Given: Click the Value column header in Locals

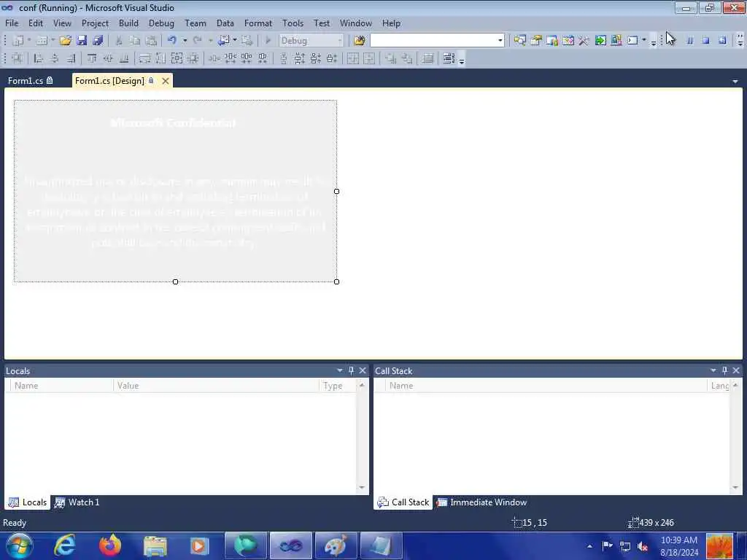Looking at the screenshot, I should point(216,386).
